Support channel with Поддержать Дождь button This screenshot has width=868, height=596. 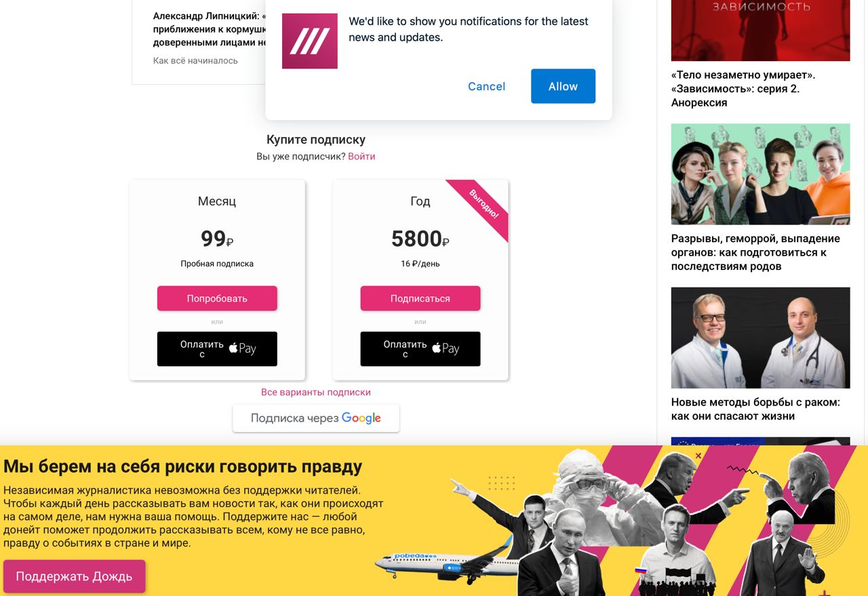(74, 576)
